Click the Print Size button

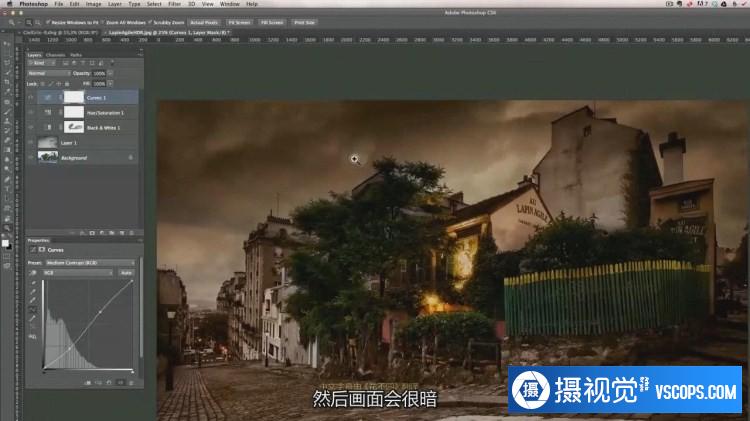304,22
